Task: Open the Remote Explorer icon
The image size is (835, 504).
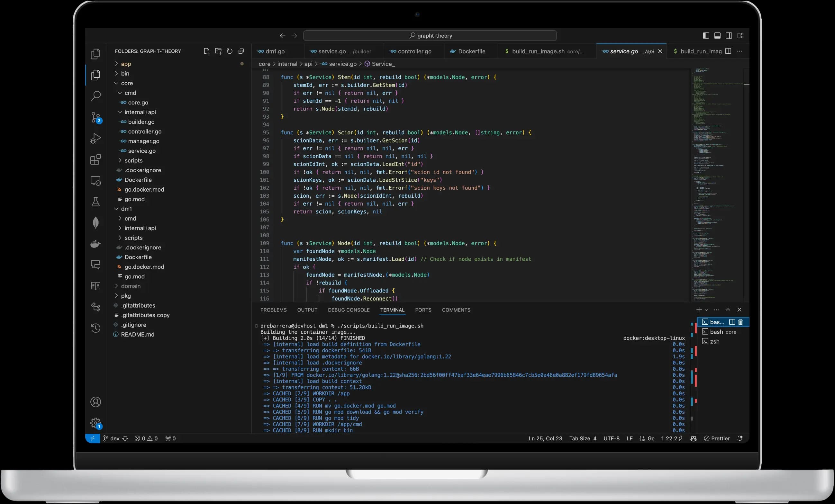Action: point(95,181)
